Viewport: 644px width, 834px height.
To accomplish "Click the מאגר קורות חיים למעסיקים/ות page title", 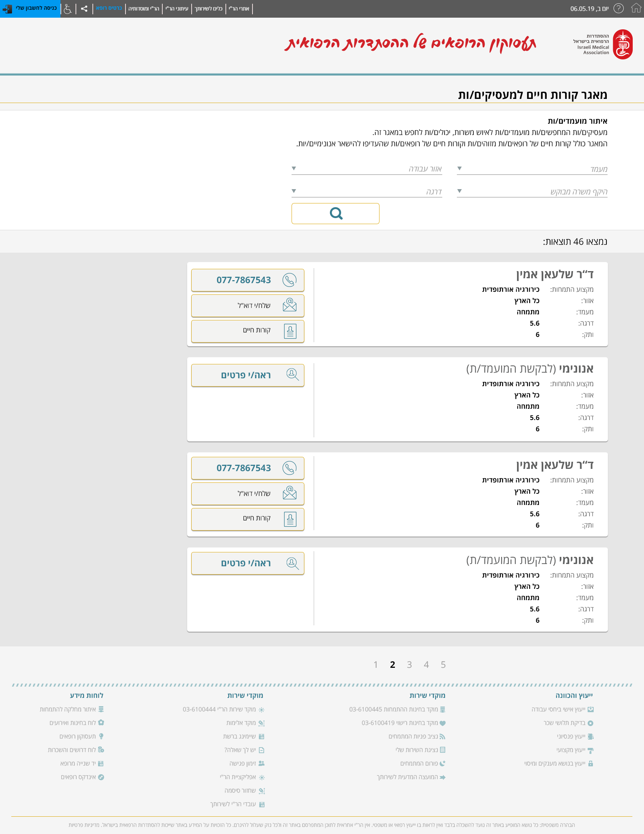I will (x=533, y=95).
